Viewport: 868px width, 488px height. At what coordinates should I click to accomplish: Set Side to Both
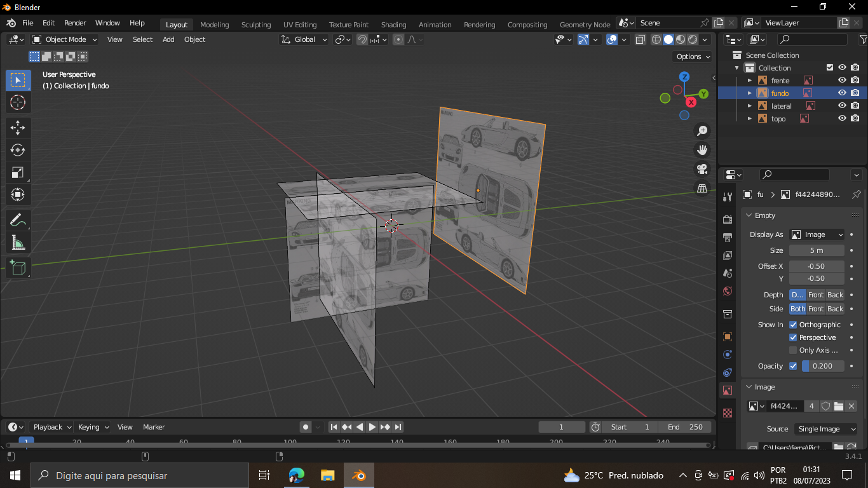point(798,309)
